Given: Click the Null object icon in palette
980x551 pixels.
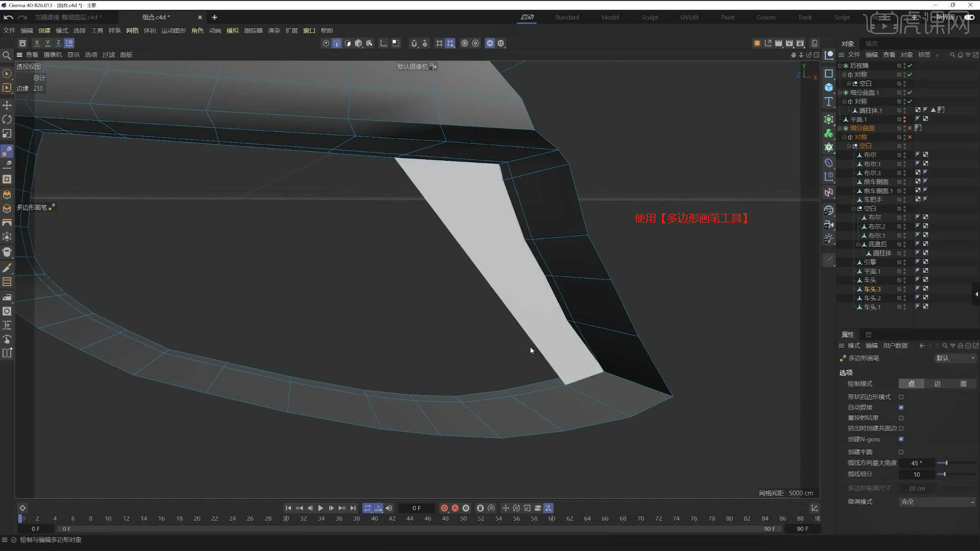Looking at the screenshot, I should [829, 55].
